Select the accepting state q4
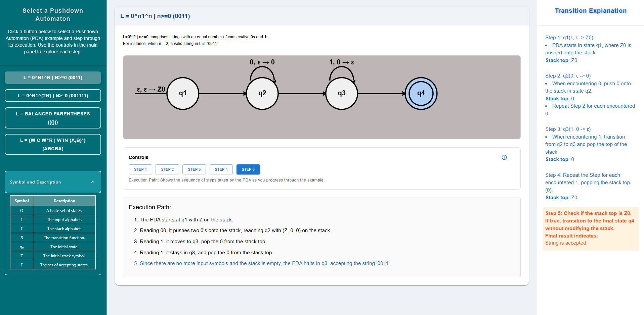Image resolution: width=644 pixels, height=315 pixels. pyautogui.click(x=421, y=93)
